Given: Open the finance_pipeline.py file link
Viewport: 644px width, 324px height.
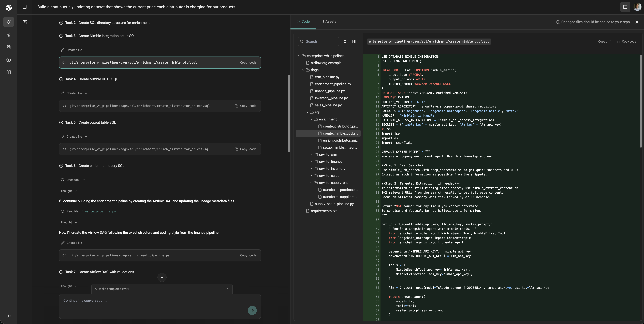Looking at the screenshot, I should pyautogui.click(x=98, y=211).
